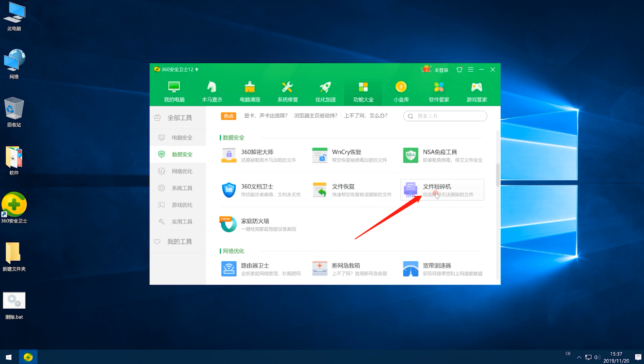
Task: Open skin shirt icon in title bar
Action: click(x=460, y=70)
